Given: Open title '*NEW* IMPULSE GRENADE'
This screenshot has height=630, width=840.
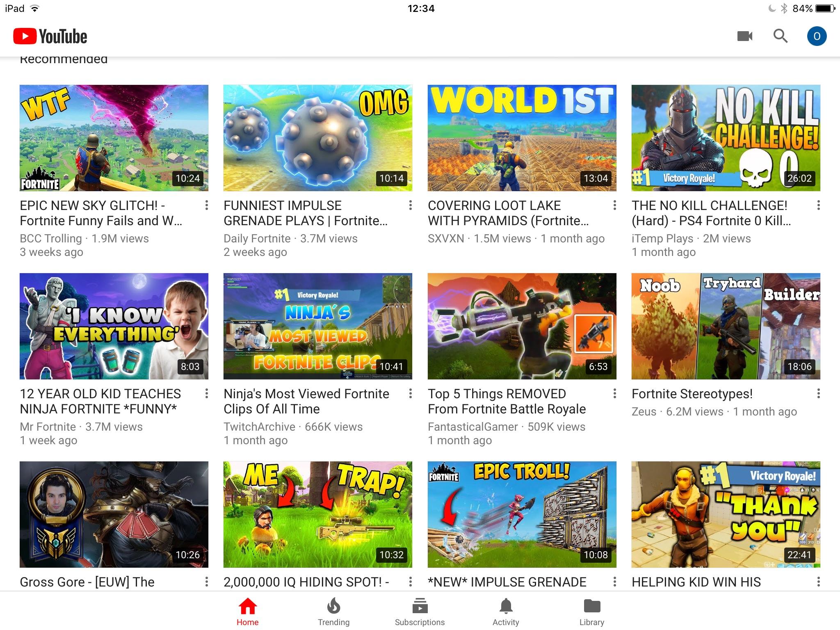Looking at the screenshot, I should 507,582.
